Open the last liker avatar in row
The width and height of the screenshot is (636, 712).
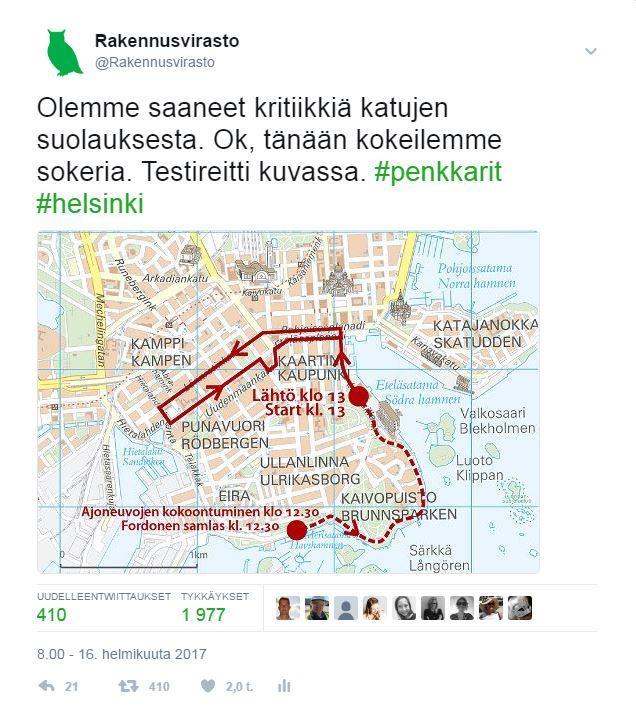click(x=520, y=608)
